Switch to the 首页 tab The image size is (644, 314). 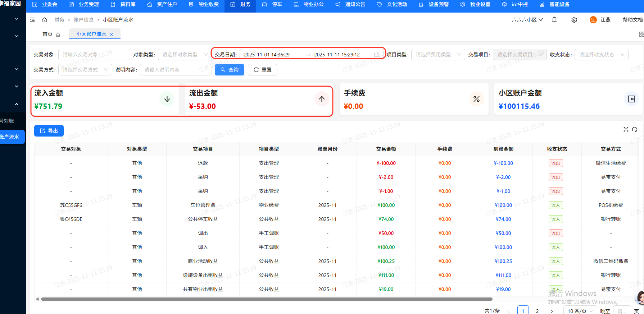click(x=51, y=34)
